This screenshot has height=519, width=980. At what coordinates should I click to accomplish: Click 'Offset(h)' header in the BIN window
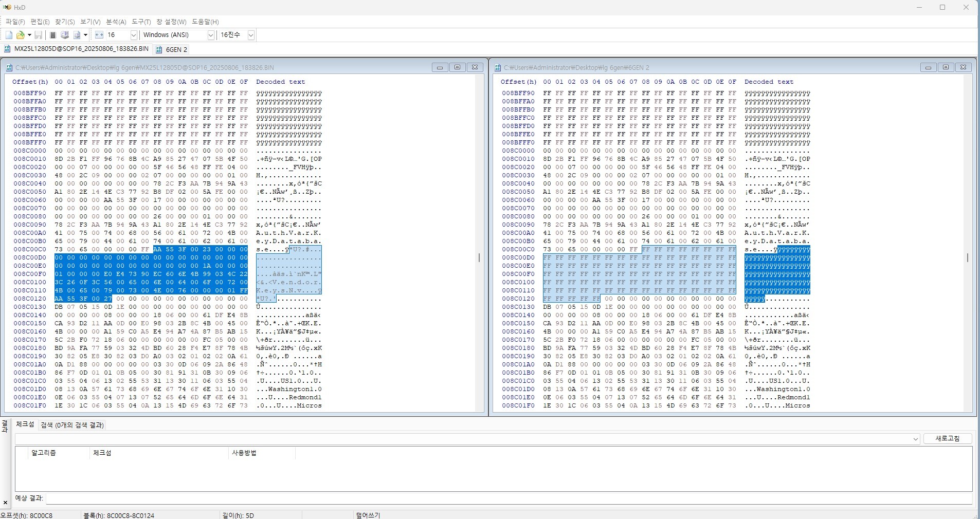tap(30, 82)
